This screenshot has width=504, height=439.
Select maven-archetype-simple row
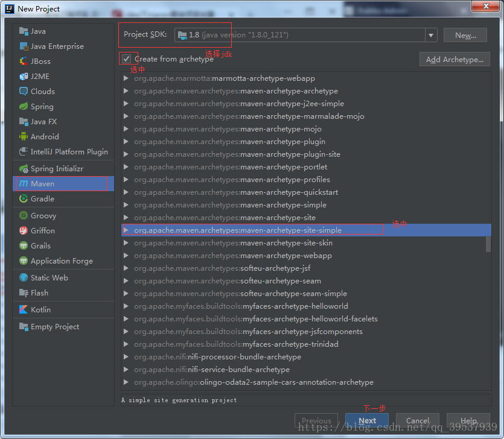(x=306, y=205)
